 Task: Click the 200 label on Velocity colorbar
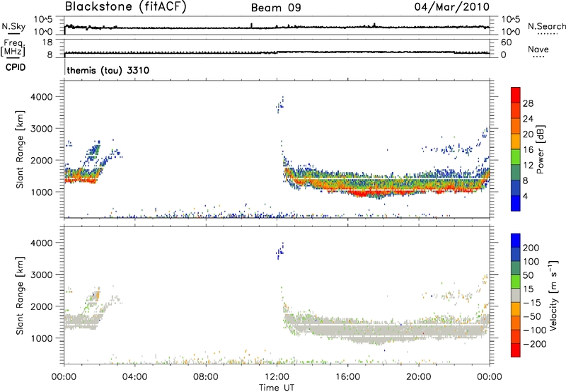[x=531, y=248]
